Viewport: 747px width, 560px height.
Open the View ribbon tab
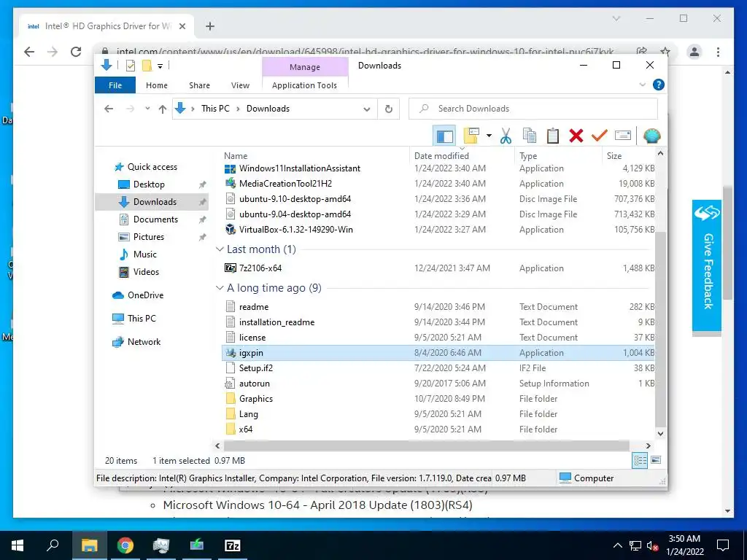coord(240,85)
